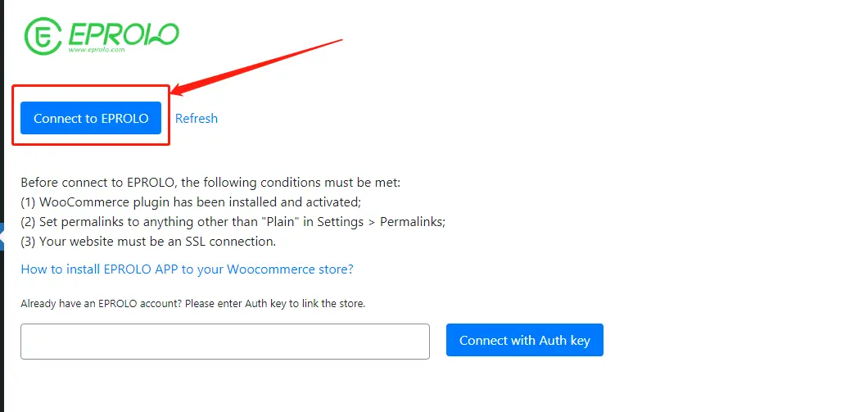The image size is (868, 412).
Task: Open the WooCommerce store install guide link
Action: point(187,269)
